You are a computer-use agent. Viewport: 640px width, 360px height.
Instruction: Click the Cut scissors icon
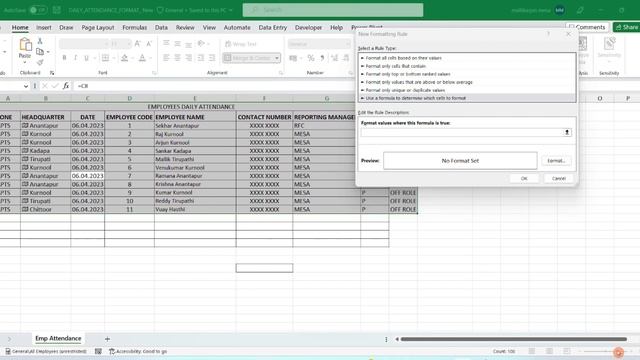tap(40, 41)
